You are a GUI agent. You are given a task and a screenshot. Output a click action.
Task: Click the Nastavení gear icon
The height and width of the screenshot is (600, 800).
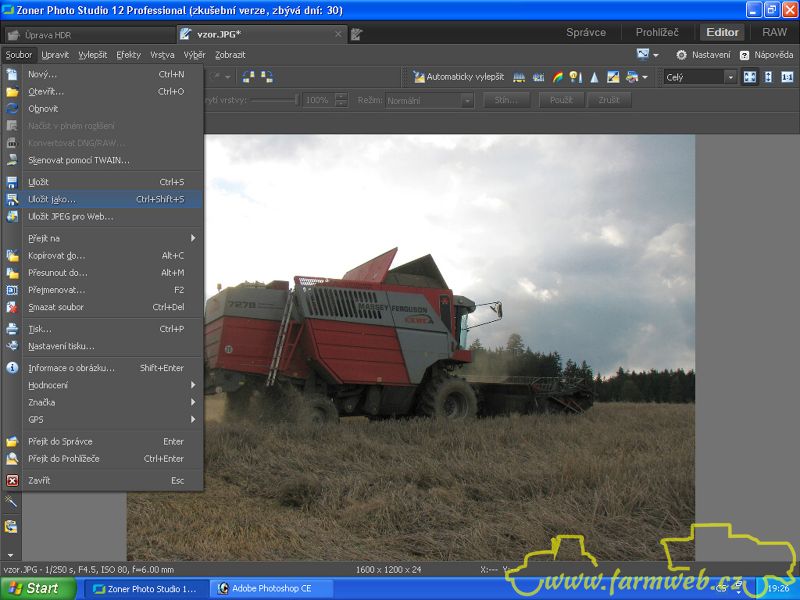pos(682,55)
